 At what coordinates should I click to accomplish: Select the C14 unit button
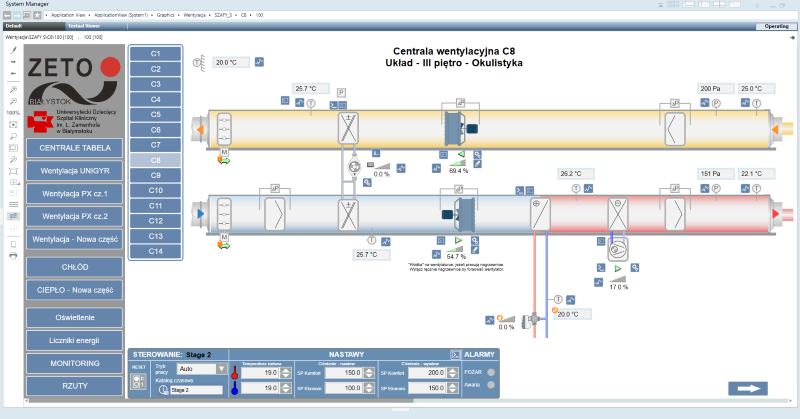pos(156,251)
